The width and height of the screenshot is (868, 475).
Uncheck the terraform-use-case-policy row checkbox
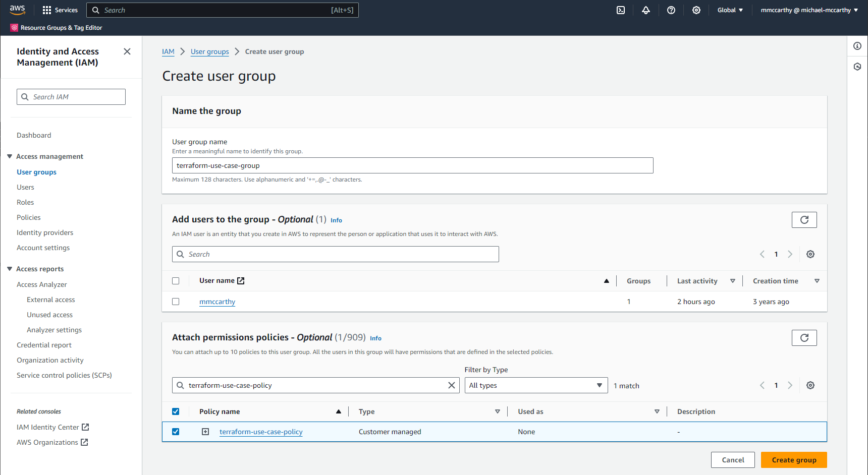point(176,432)
